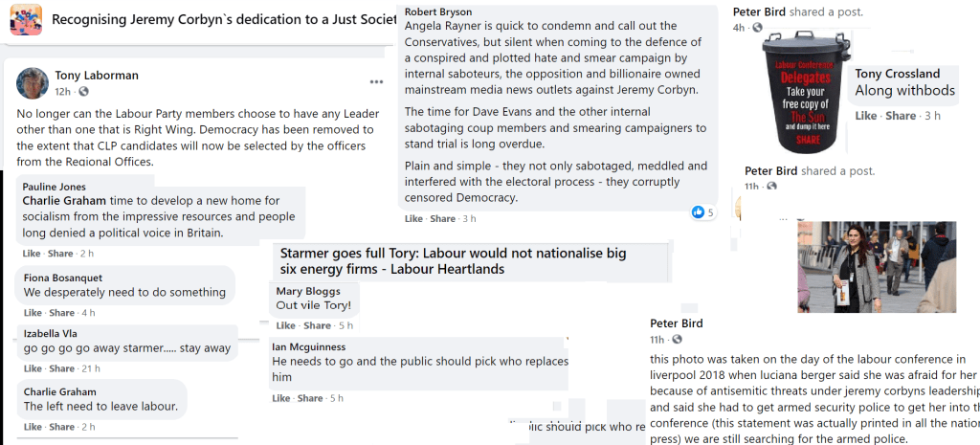
Task: Share Fiona Bosanquet's comment
Action: click(60, 313)
